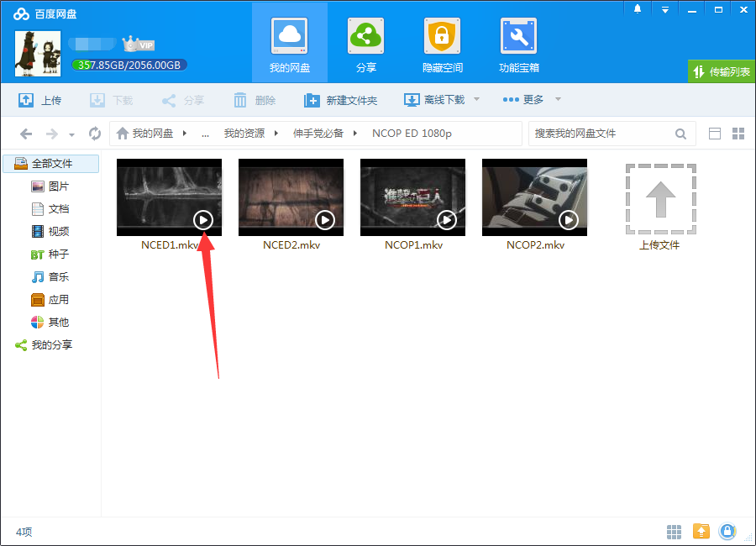Play NCED2.mkv via its play button
This screenshot has width=756, height=546.
325,220
